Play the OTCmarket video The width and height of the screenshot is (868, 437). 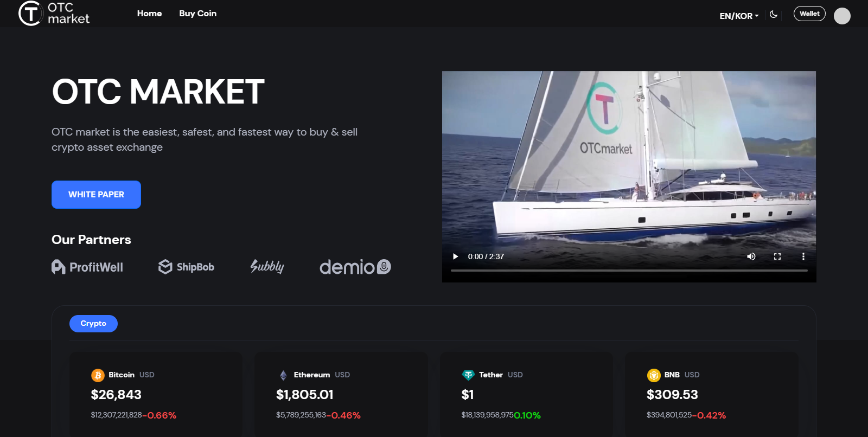point(456,256)
